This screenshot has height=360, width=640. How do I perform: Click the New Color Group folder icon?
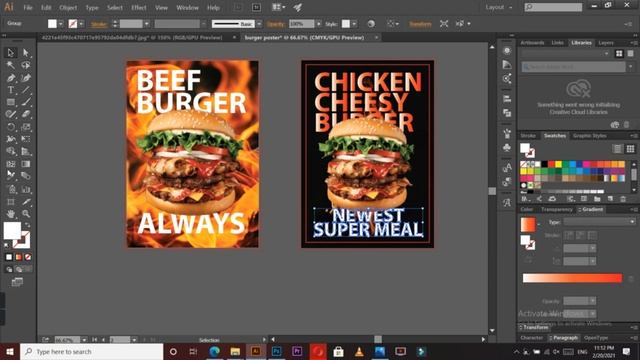click(x=597, y=199)
